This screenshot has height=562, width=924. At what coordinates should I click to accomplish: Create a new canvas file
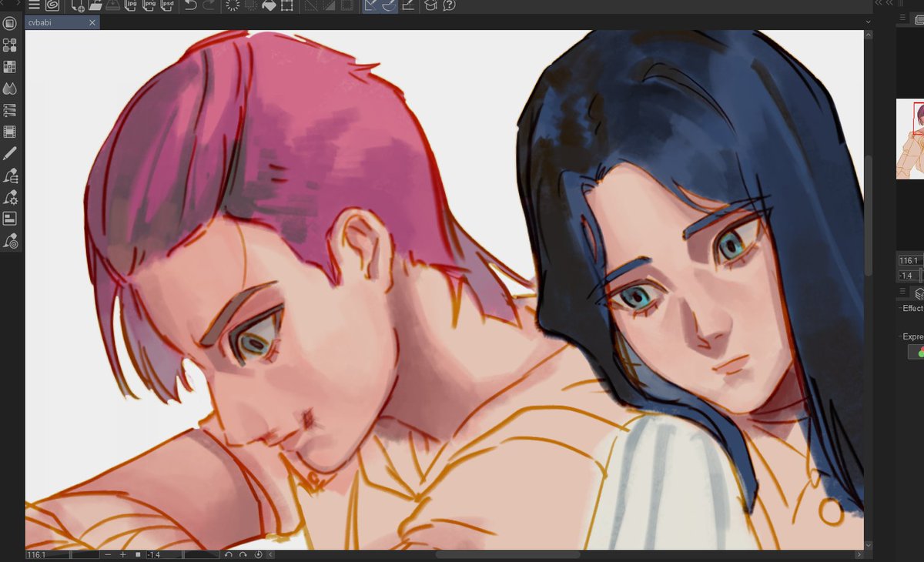pyautogui.click(x=77, y=5)
